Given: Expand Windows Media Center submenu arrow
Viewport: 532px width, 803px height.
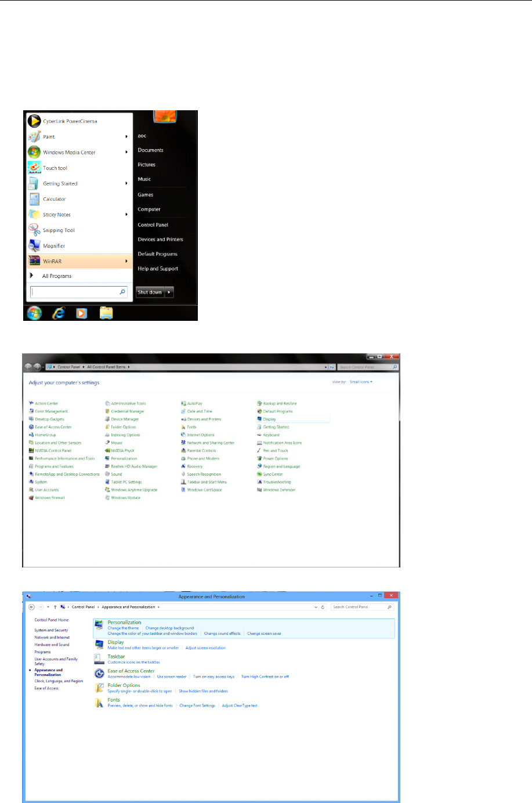Looking at the screenshot, I should [126, 153].
